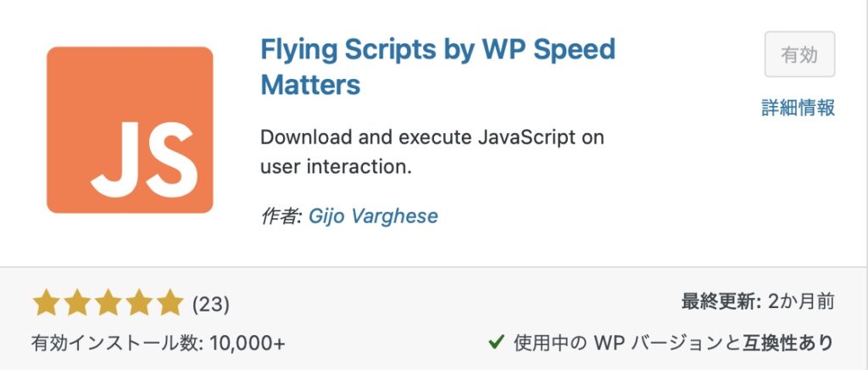Click the fourth rating star

139,304
